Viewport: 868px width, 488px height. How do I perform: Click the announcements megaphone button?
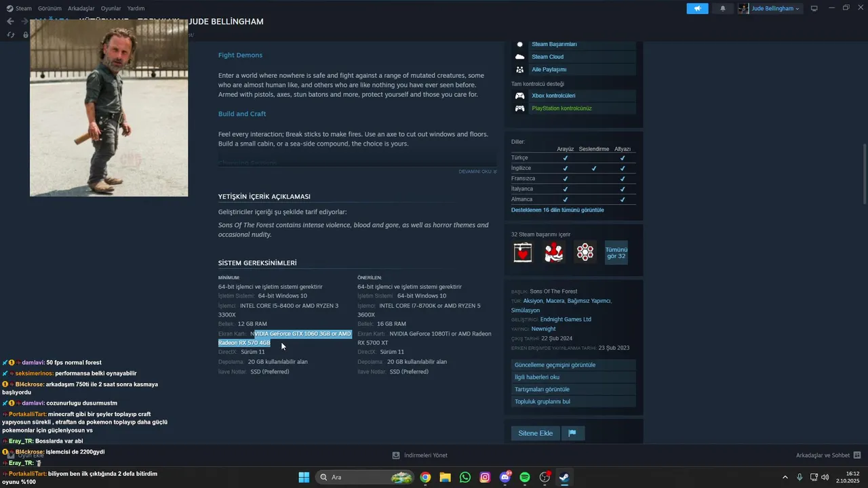[x=697, y=8]
